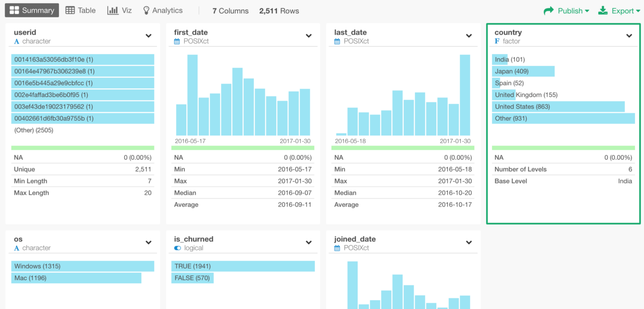The image size is (644, 309).
Task: Open the Publish dropdown menu
Action: pos(566,11)
